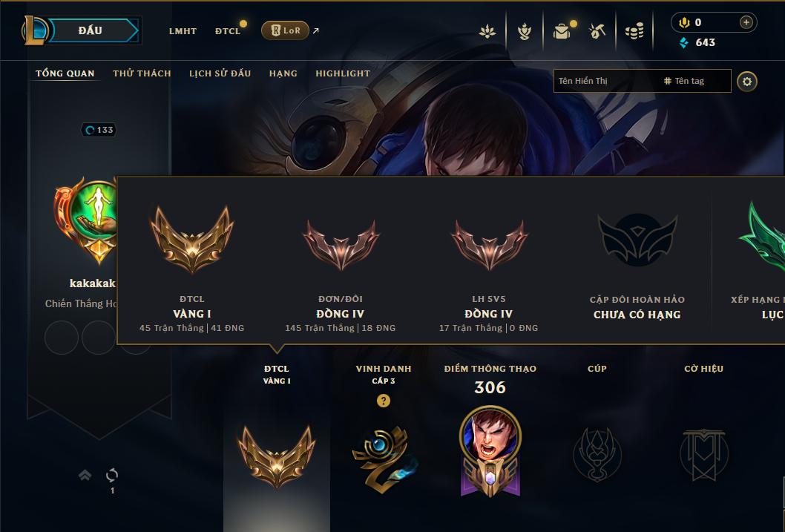Click the Garen mastery champion portrait
The height and width of the screenshot is (532, 785).
[x=490, y=436]
